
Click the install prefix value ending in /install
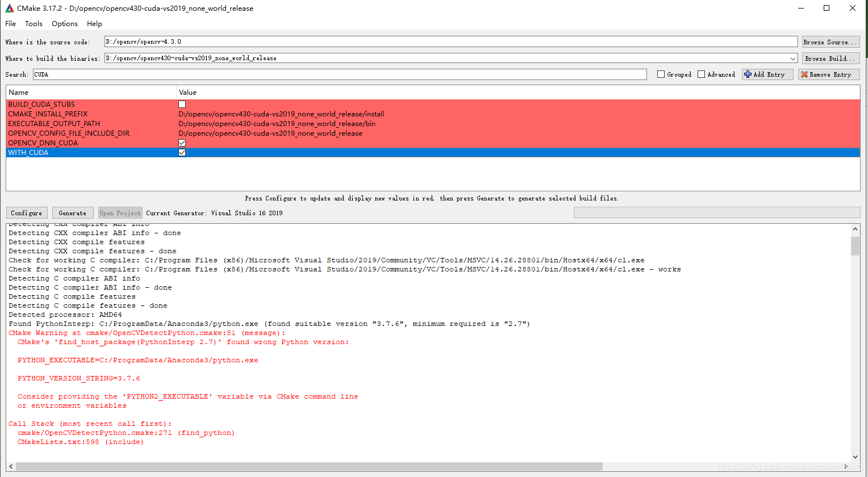[281, 114]
